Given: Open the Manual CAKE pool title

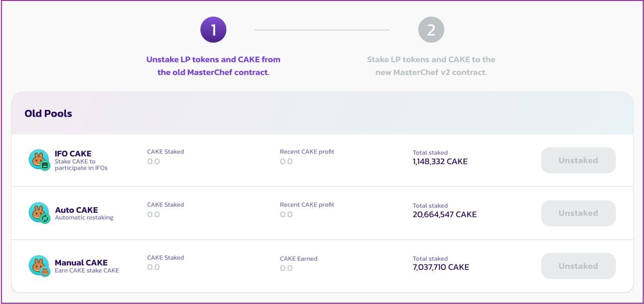Looking at the screenshot, I should pyautogui.click(x=81, y=262).
